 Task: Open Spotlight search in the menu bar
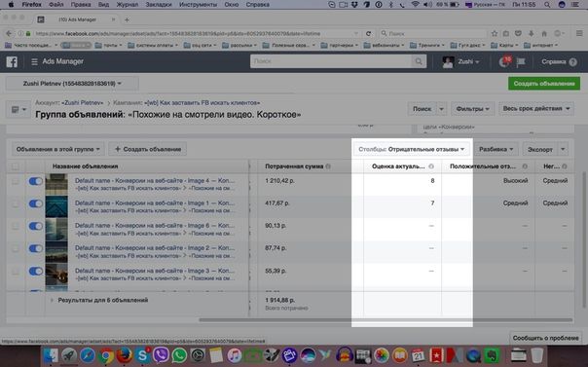click(547, 5)
